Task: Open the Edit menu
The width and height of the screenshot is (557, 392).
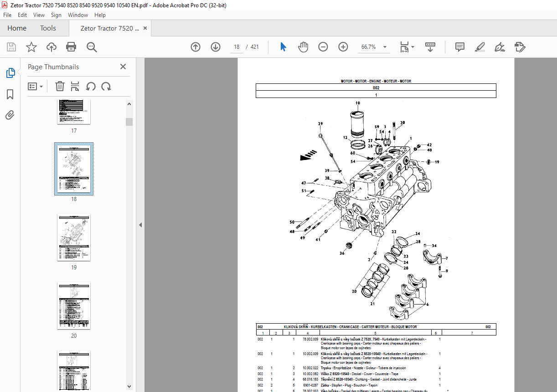Action: point(22,15)
